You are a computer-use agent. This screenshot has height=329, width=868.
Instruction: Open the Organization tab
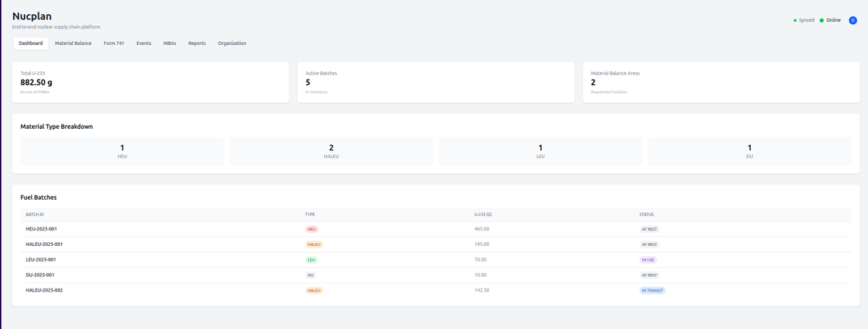tap(232, 43)
